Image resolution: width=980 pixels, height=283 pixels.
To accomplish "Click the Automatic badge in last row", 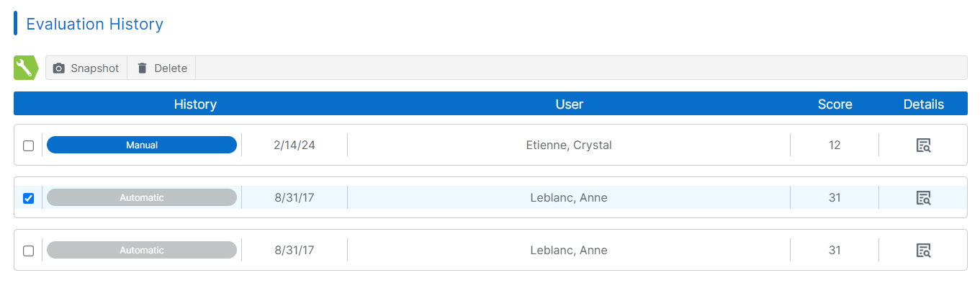I will [142, 250].
